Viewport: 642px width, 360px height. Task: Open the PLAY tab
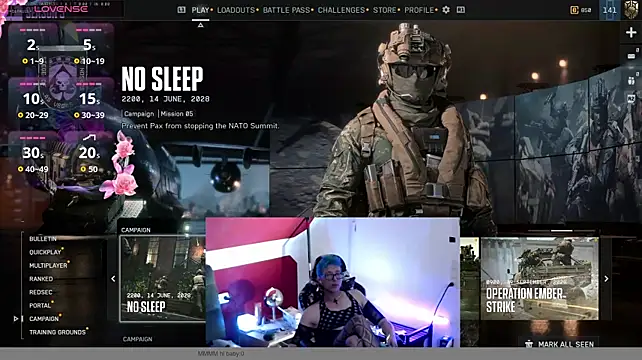(200, 10)
